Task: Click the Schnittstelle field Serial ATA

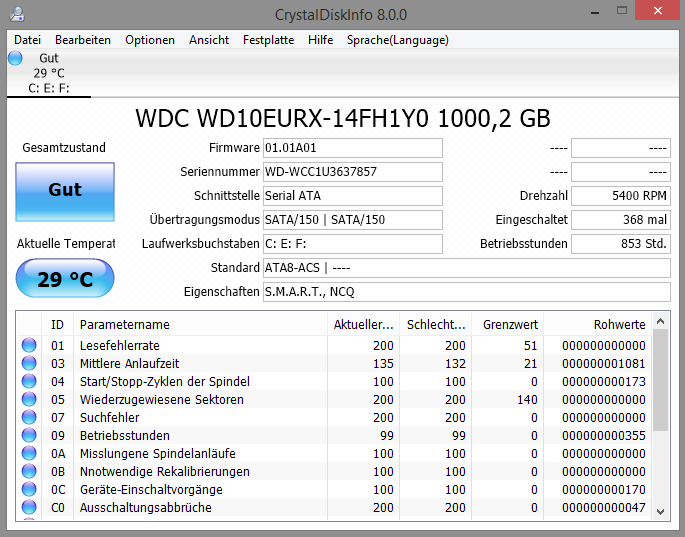Action: [x=353, y=196]
